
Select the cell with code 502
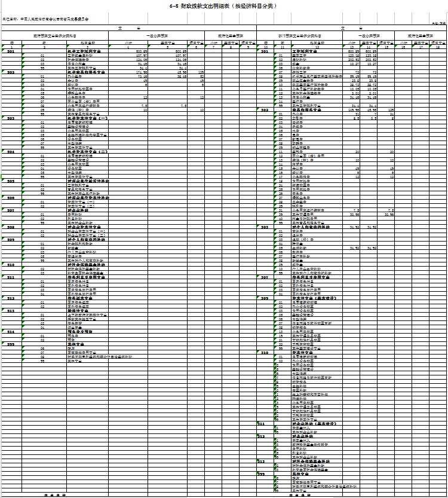pyautogui.click(x=11, y=72)
